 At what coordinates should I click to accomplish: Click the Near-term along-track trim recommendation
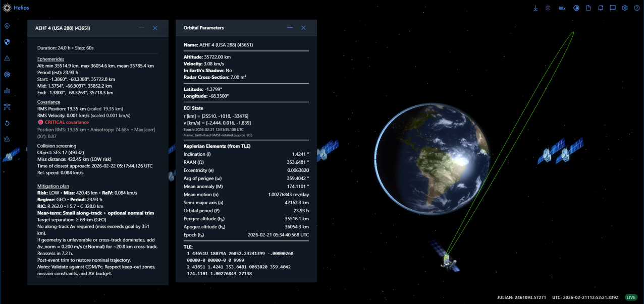[96, 213]
